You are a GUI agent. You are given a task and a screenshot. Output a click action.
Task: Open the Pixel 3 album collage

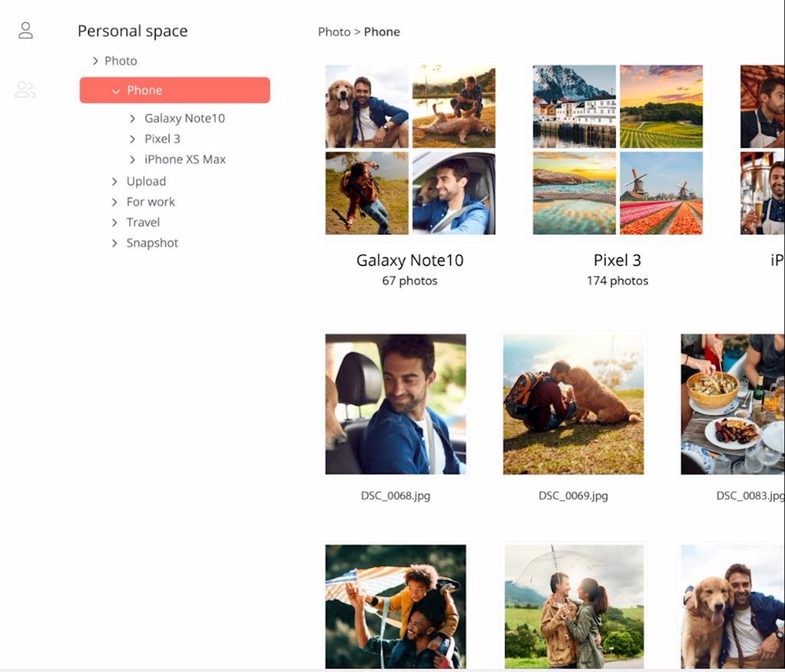pyautogui.click(x=617, y=149)
